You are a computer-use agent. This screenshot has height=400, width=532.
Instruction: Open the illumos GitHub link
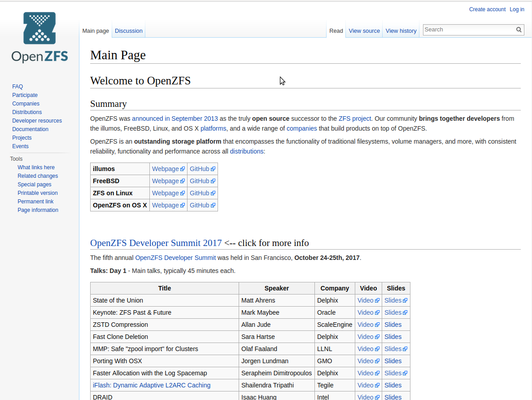(202, 169)
